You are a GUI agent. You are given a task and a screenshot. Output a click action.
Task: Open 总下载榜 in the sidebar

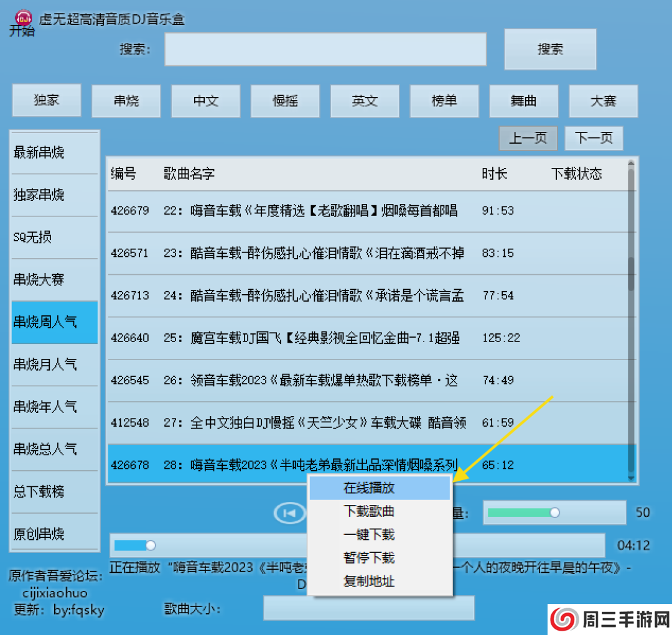coord(54,492)
